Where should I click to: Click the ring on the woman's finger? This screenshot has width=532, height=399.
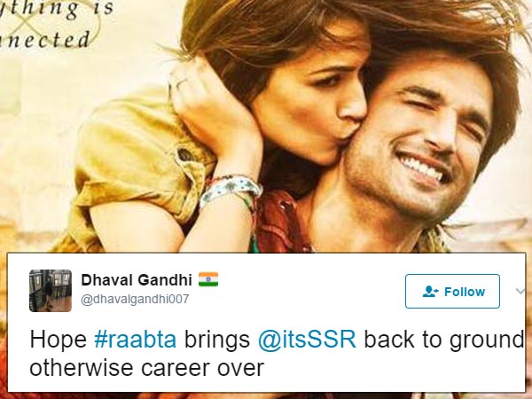(x=181, y=82)
